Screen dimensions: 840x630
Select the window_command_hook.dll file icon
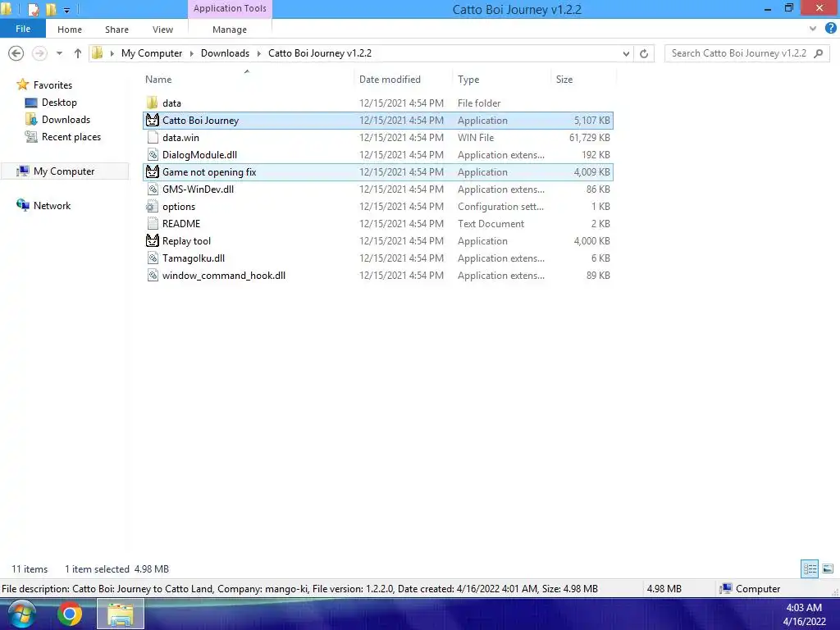[x=152, y=276]
